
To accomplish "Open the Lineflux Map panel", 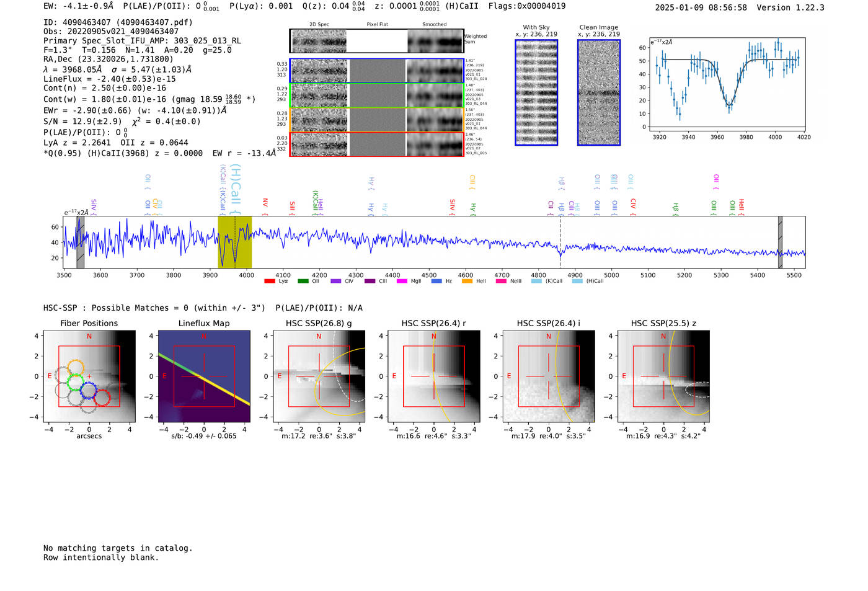I will click(204, 376).
